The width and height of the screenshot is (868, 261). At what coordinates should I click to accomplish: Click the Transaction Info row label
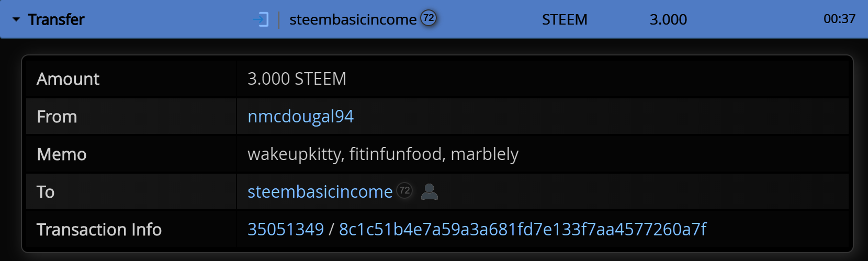[99, 230]
